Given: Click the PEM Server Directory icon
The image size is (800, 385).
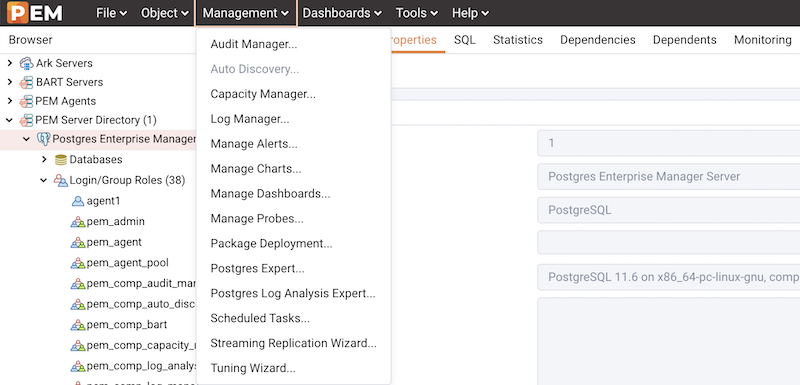Looking at the screenshot, I should pyautogui.click(x=27, y=120).
